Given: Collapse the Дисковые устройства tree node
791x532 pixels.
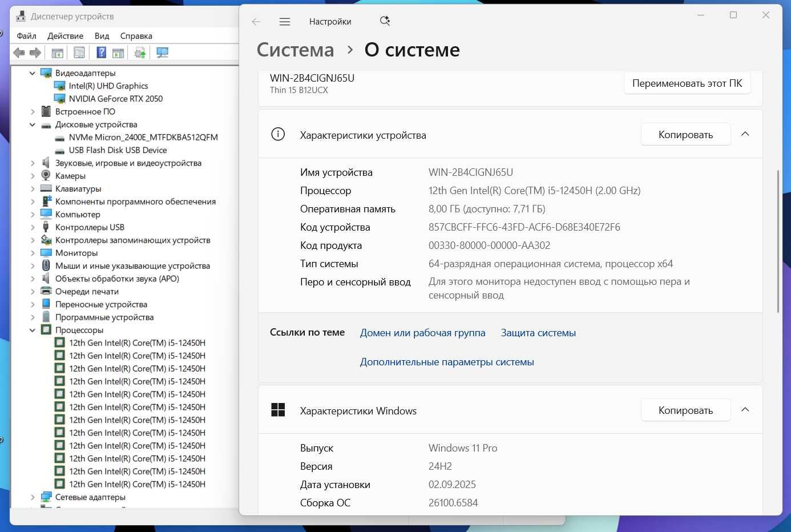Looking at the screenshot, I should point(33,124).
